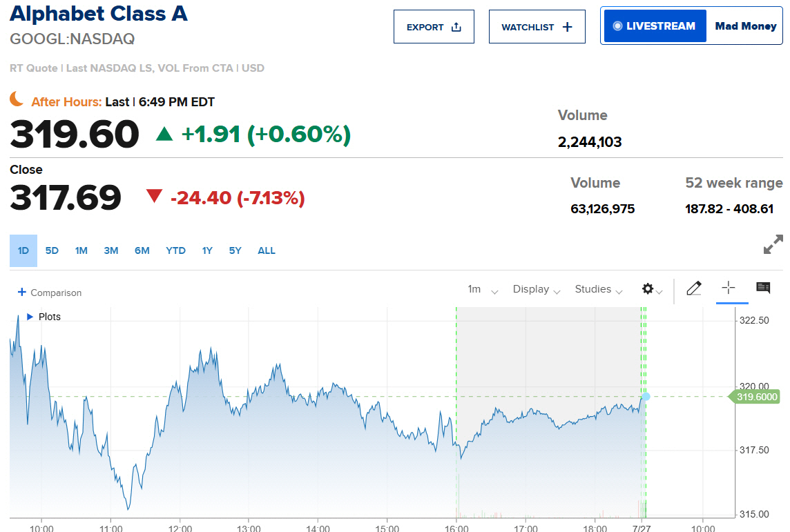The image size is (790, 532).
Task: Open the Mad Money link
Action: (x=746, y=26)
